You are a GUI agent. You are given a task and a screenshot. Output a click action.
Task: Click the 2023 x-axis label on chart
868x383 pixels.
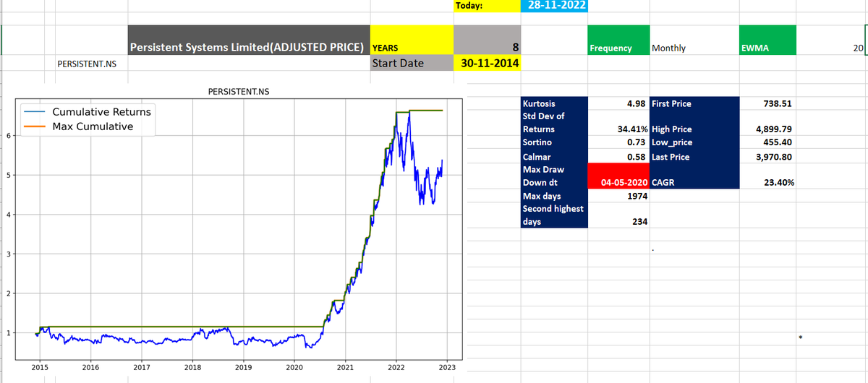[x=446, y=369]
